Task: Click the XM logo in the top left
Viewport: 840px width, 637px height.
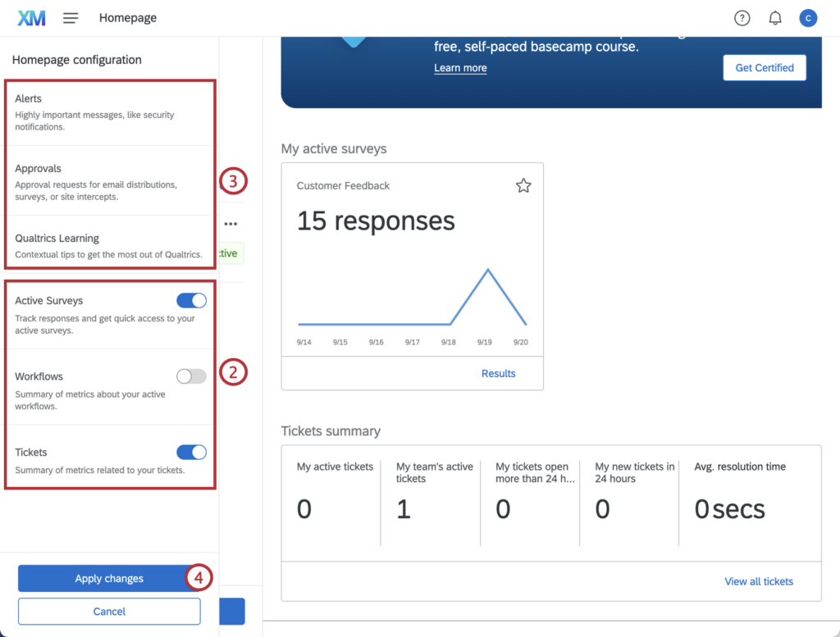Action: [31, 17]
